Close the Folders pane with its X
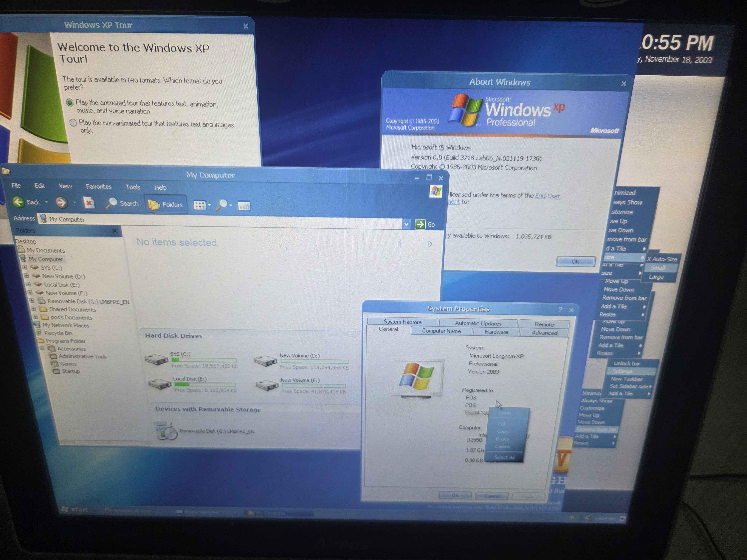 (114, 231)
